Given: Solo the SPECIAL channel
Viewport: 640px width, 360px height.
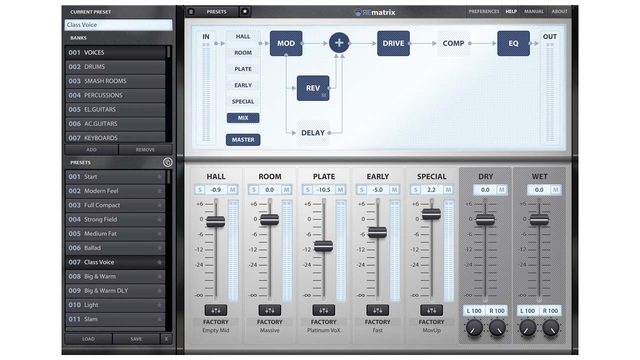Looking at the screenshot, I should pyautogui.click(x=415, y=190).
